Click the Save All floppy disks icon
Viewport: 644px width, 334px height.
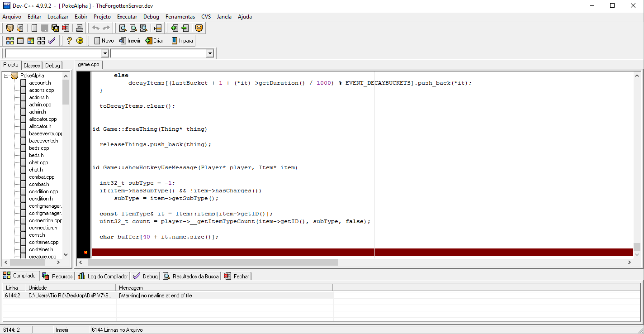click(55, 28)
